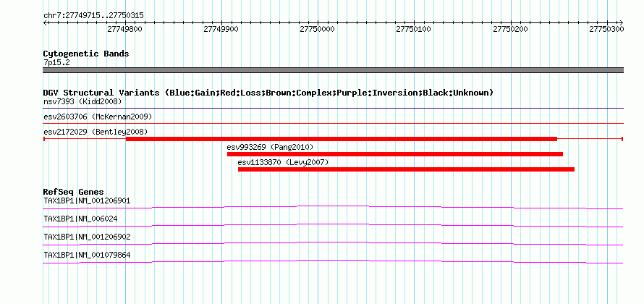Select the RefSeq Genes track title
Screen dimensions: 644x304
click(73, 192)
